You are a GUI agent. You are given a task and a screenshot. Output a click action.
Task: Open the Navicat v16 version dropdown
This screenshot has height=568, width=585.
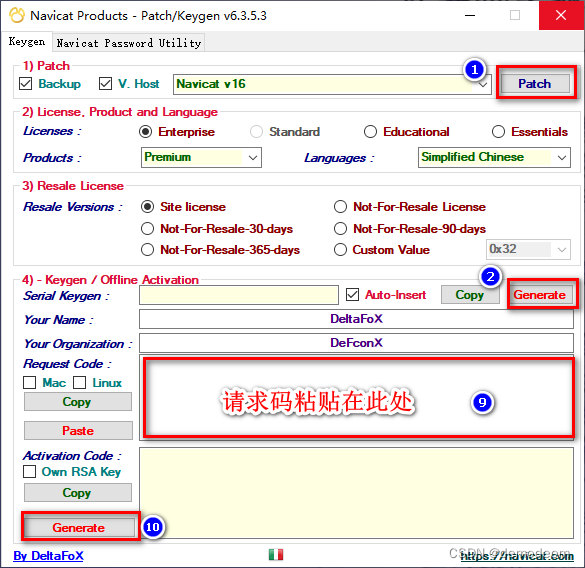(x=332, y=84)
